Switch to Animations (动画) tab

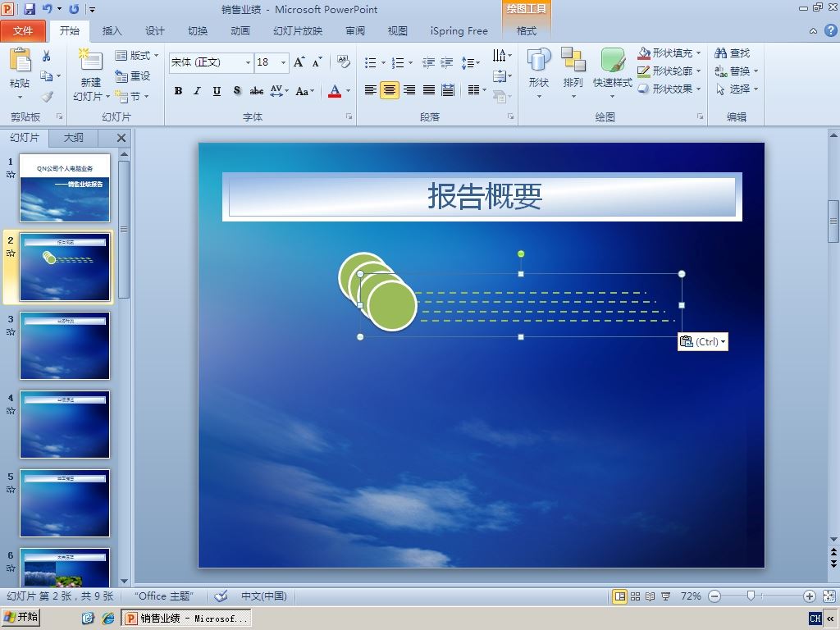pos(240,31)
